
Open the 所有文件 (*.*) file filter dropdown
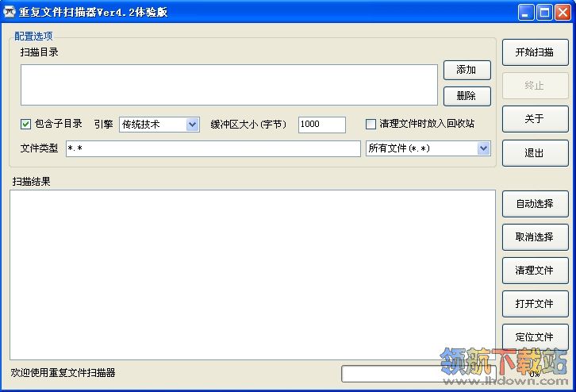coord(483,148)
